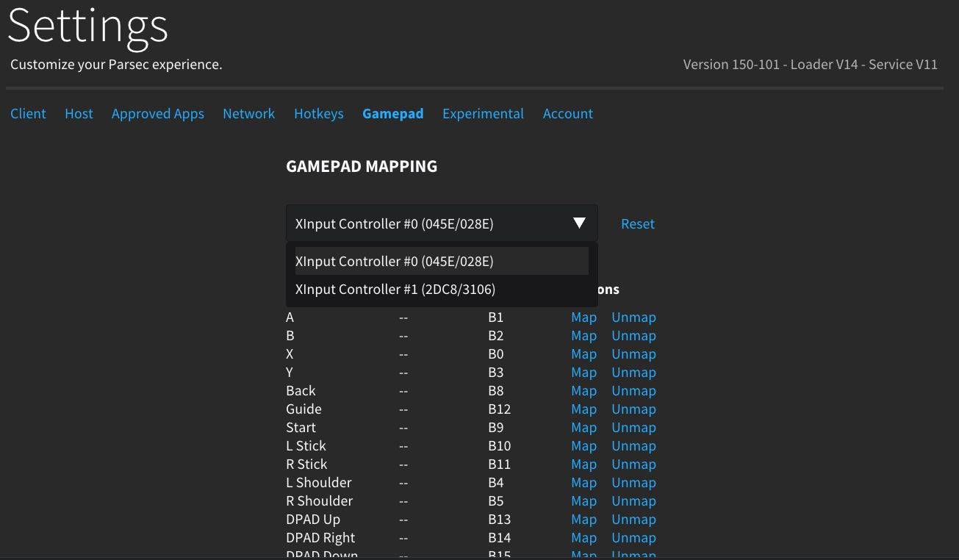Select XInput Controller #0 (045E/028E) option
This screenshot has height=560, width=959.
click(395, 262)
